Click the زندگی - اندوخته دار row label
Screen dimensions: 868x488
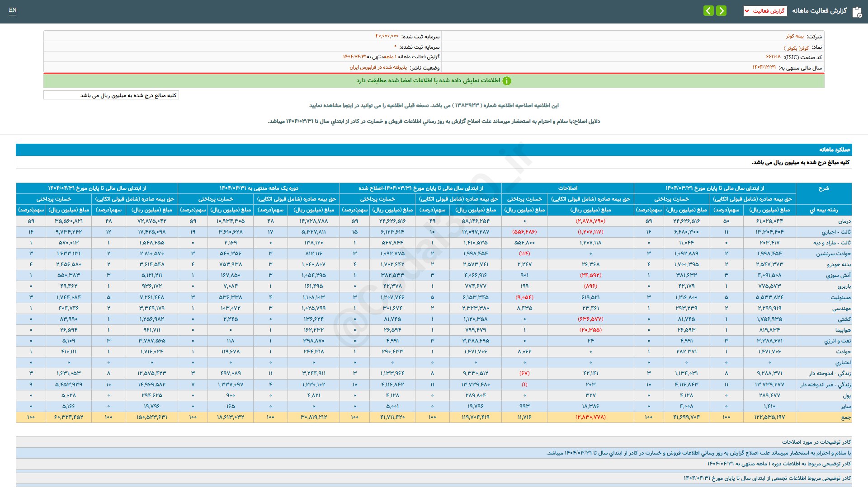point(830,374)
